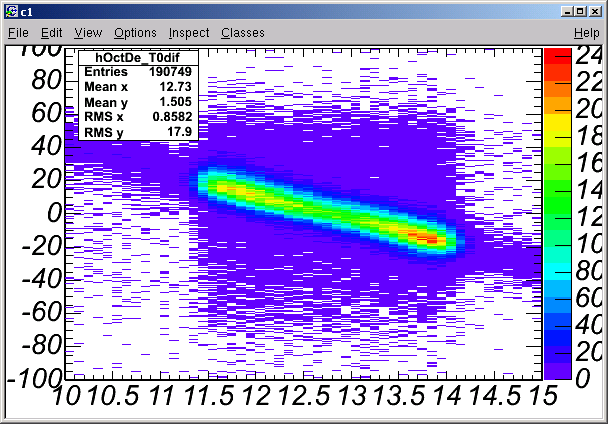Screen dimensions: 608x424
Task: Click the Entries 190749 stats row
Action: (x=138, y=72)
